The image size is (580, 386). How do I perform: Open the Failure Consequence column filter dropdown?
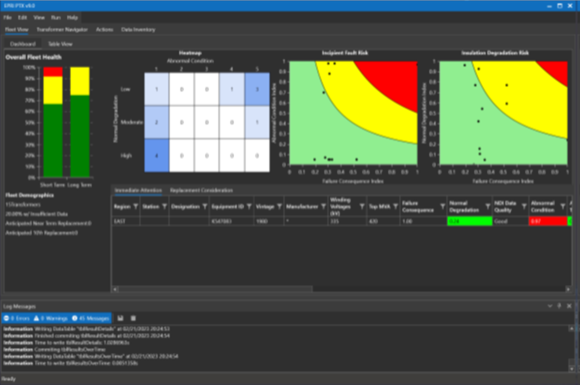(442, 207)
